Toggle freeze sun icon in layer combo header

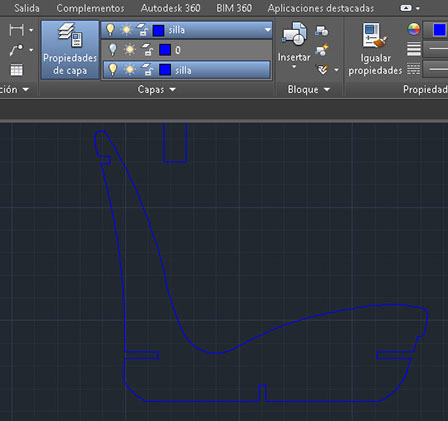point(126,30)
